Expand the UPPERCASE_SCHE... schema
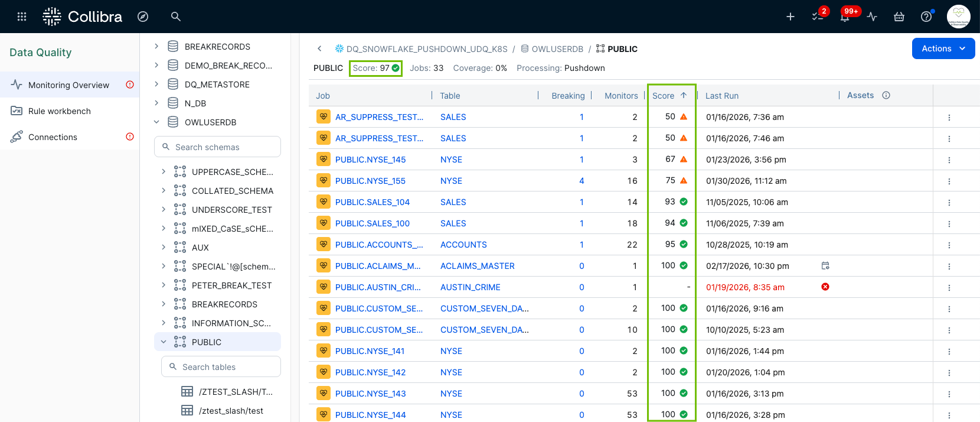Viewport: 980px width, 422px height. (x=164, y=171)
